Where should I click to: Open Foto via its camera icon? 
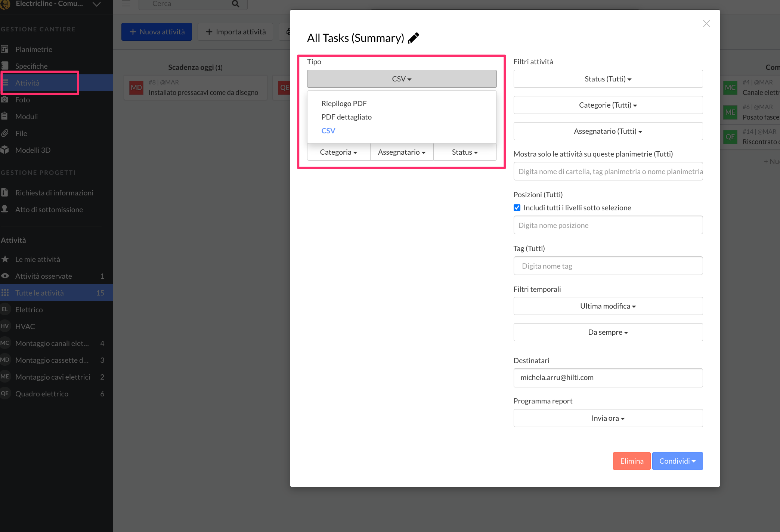(x=5, y=100)
